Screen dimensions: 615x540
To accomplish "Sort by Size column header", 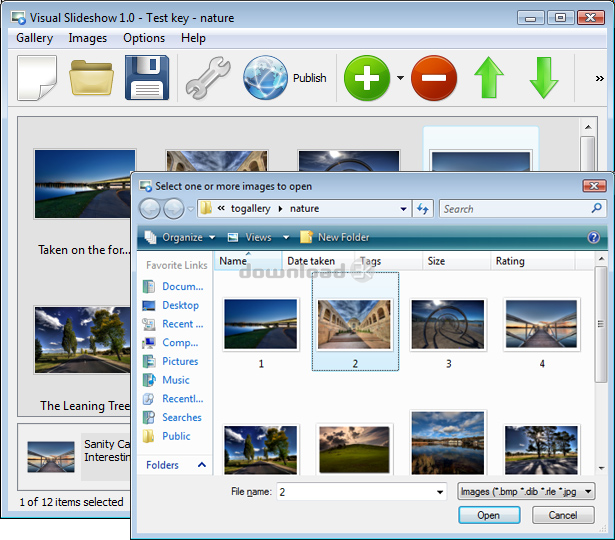I will [457, 261].
